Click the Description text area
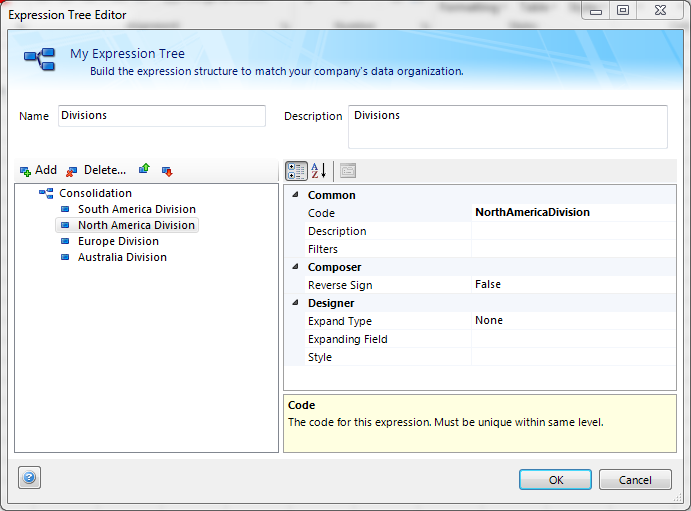This screenshot has height=511, width=691. click(x=508, y=127)
